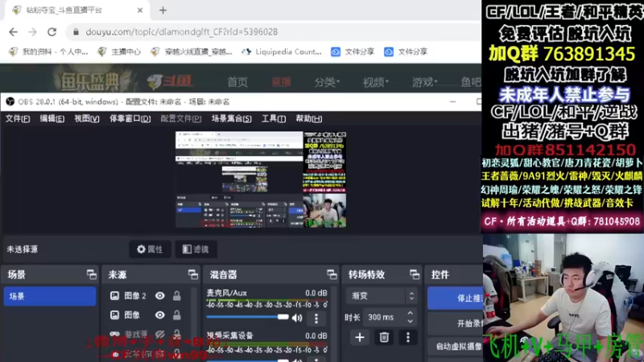The width and height of the screenshot is (644, 362).
Task: Hide the 图像 source
Action: point(159,315)
